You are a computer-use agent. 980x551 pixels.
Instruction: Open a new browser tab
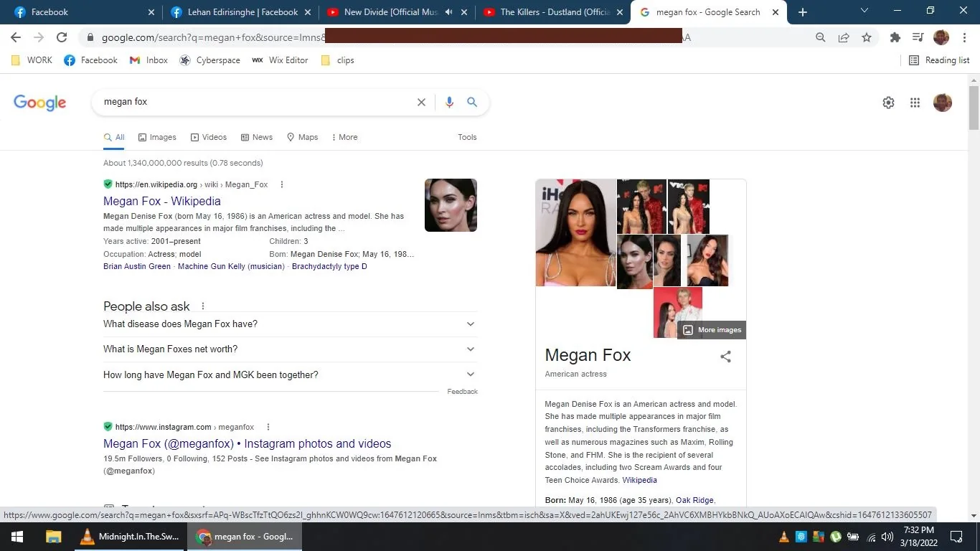click(803, 12)
